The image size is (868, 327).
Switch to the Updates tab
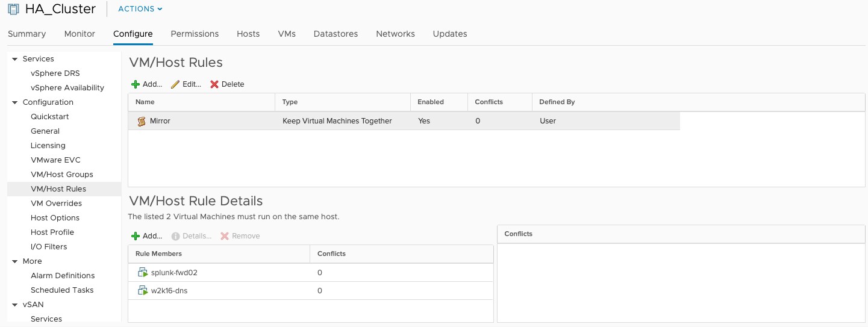(x=450, y=34)
